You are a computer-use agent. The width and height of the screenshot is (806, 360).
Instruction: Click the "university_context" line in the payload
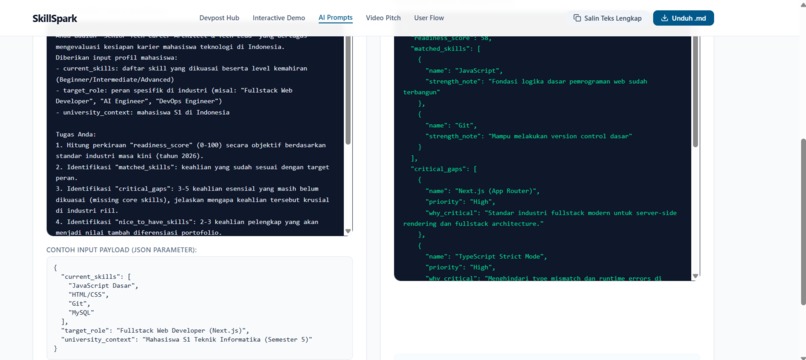(x=186, y=339)
